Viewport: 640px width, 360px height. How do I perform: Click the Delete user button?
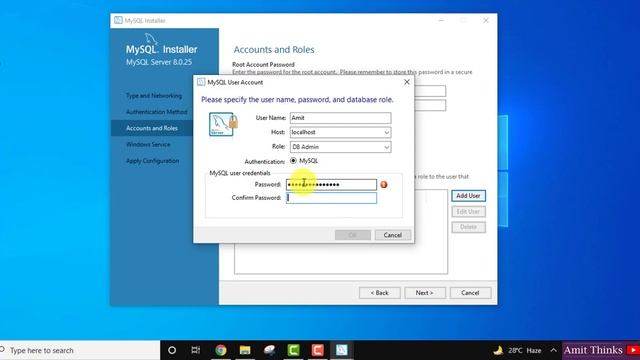(468, 227)
